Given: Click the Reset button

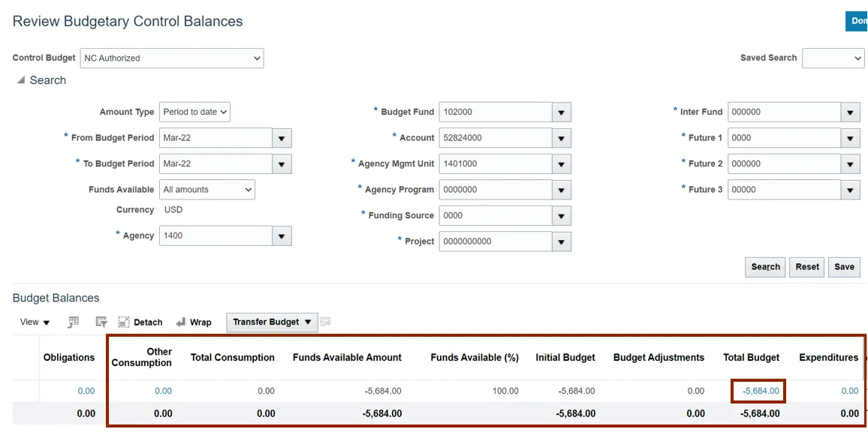Looking at the screenshot, I should [807, 267].
